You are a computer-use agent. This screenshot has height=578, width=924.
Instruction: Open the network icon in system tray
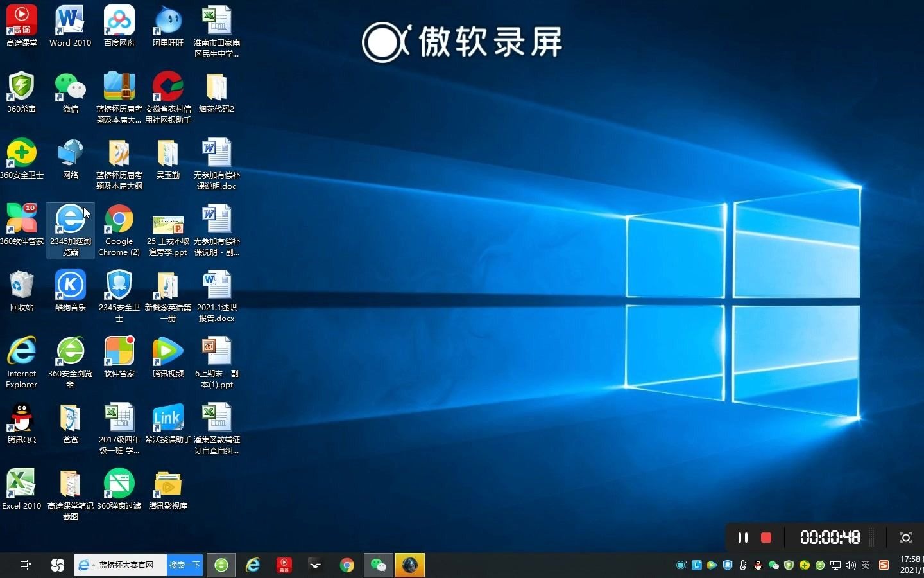(x=835, y=566)
